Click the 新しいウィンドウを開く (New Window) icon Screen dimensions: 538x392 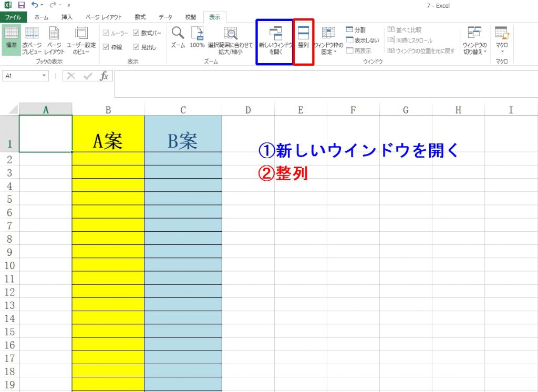(275, 40)
